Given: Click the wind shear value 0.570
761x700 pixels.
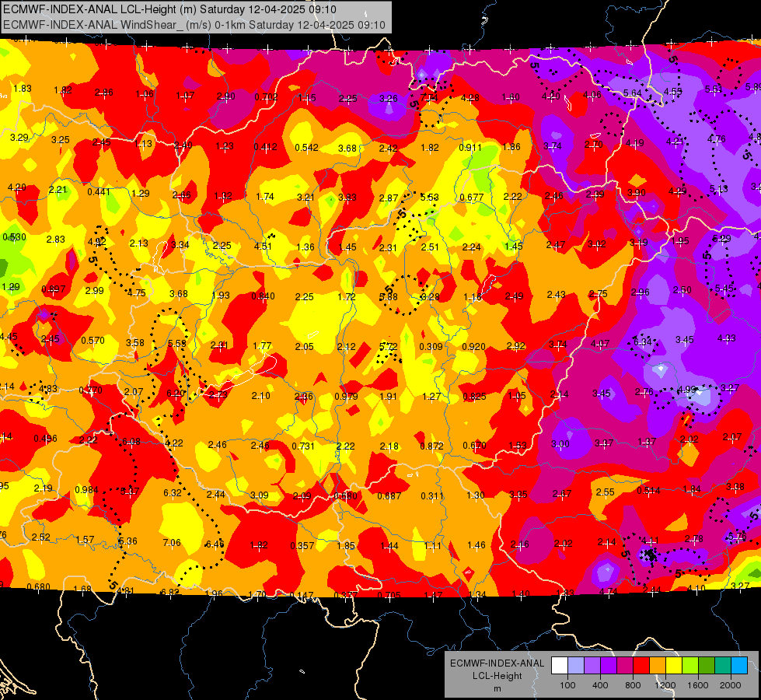Looking at the screenshot, I should 93,341.
